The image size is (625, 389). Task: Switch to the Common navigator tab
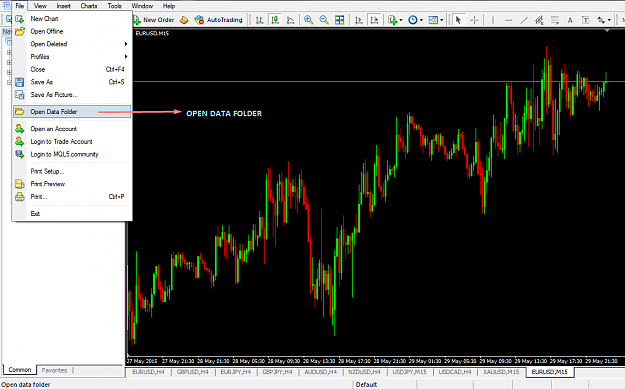coord(20,370)
